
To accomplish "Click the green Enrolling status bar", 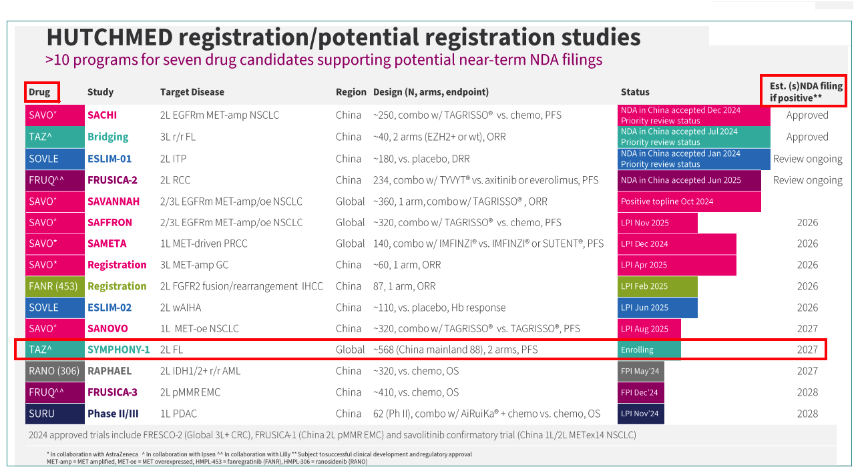I will 648,350.
